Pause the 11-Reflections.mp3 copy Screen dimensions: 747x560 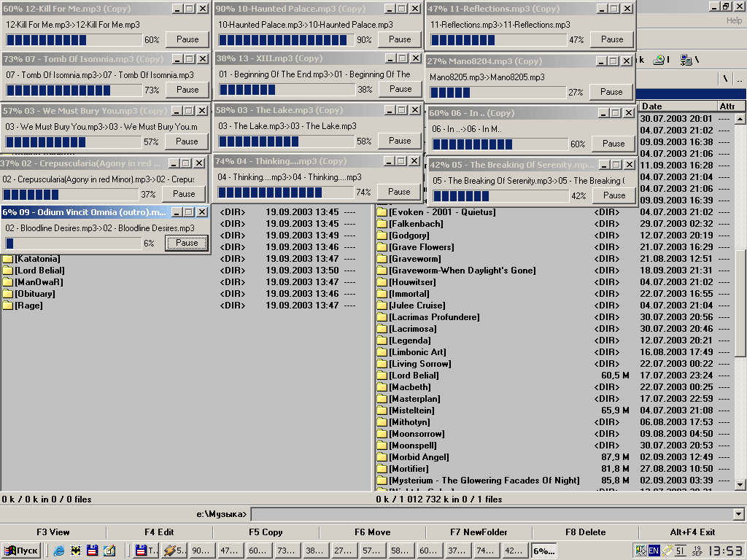(612, 39)
